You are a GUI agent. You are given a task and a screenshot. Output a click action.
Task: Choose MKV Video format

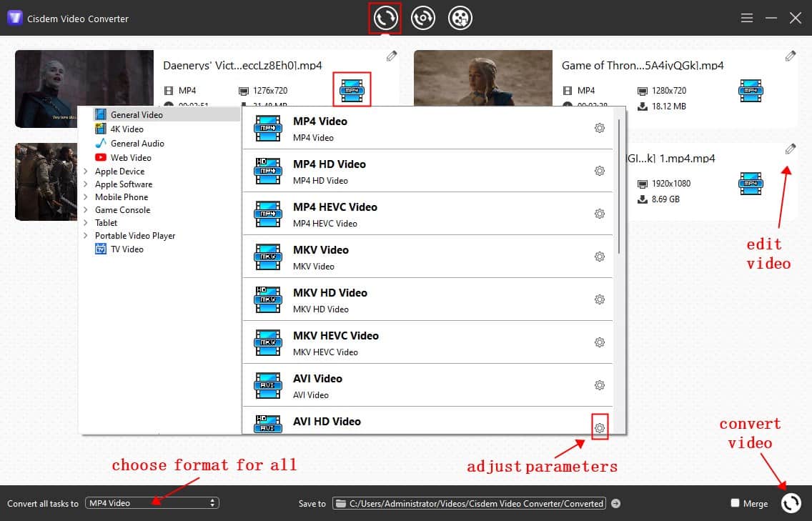pyautogui.click(x=427, y=257)
